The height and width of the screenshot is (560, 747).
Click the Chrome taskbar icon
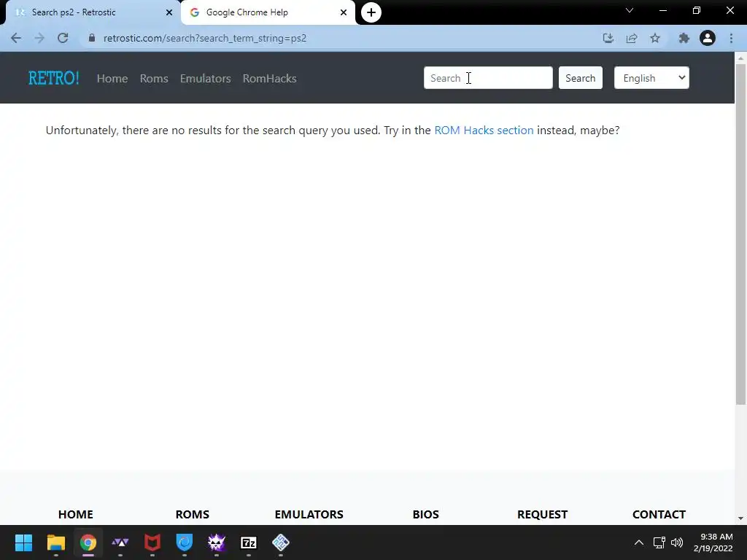click(88, 542)
